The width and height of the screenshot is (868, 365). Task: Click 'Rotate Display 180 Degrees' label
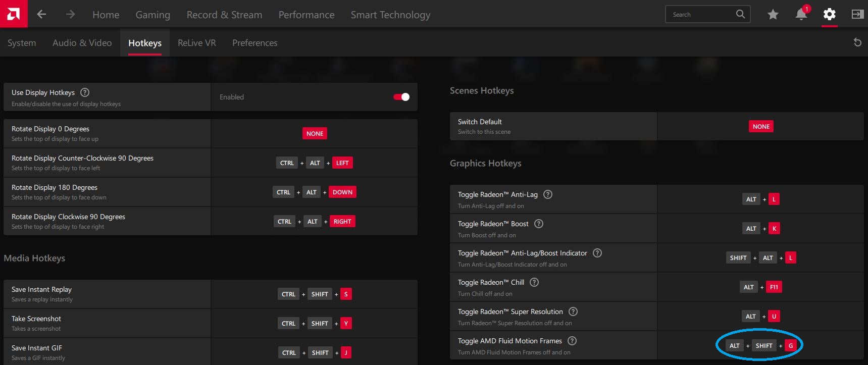[x=55, y=187]
